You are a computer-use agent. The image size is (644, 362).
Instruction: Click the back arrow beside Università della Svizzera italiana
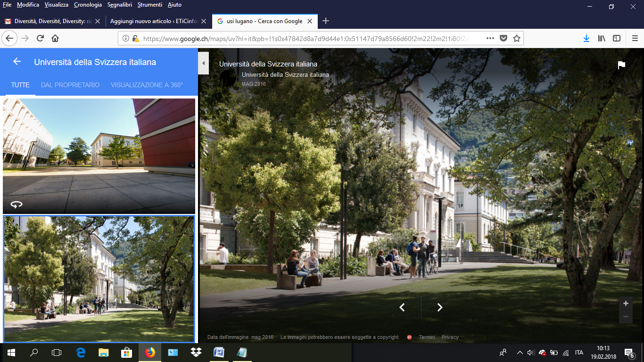[17, 62]
